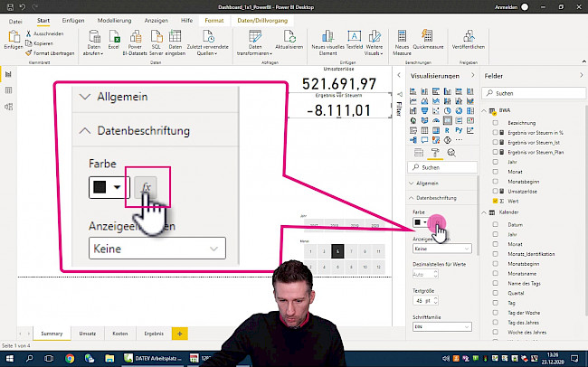Switch to Modellierung ribbon tab
Image resolution: width=588 pixels, height=367 pixels.
[114, 21]
